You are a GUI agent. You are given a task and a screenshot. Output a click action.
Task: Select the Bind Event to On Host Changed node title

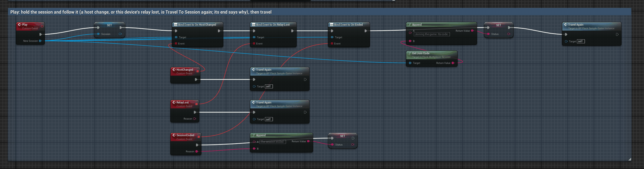(x=197, y=25)
